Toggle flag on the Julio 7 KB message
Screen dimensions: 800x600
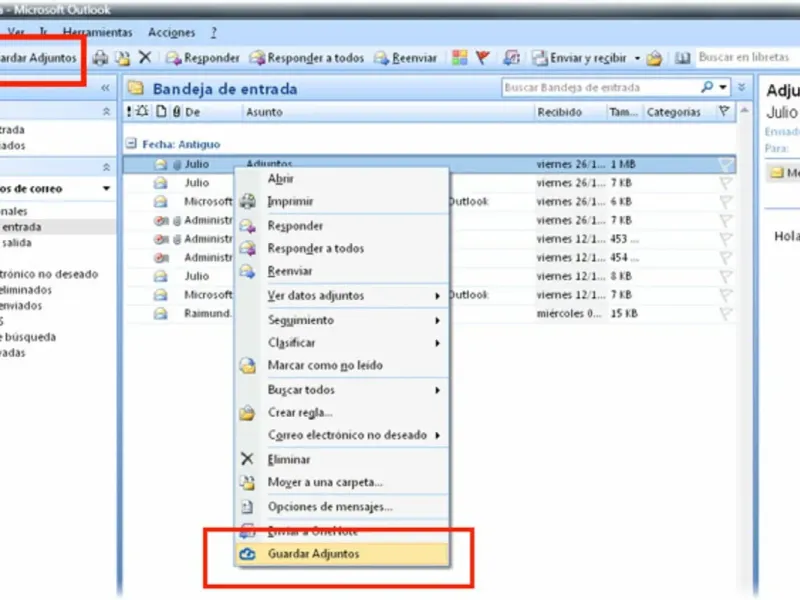tap(726, 183)
